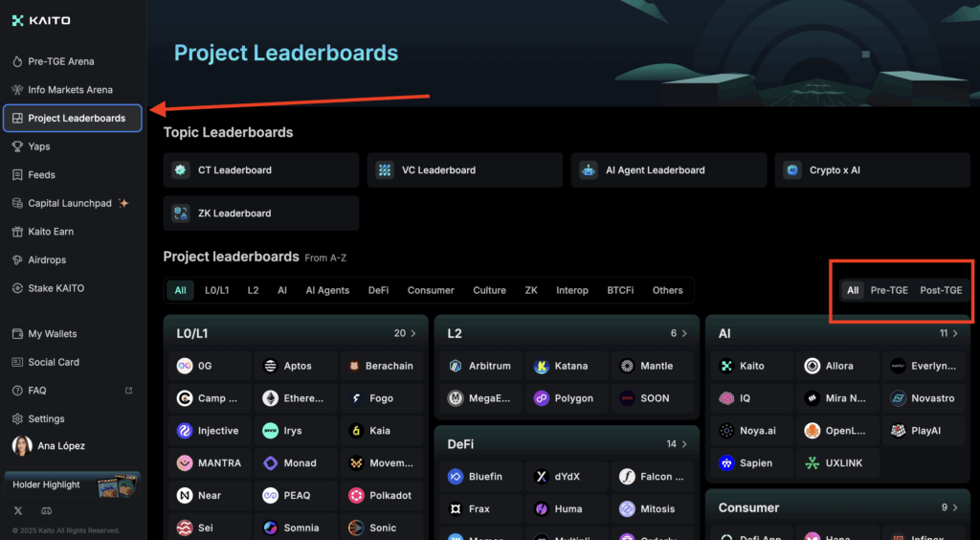Select the All toggle beside Pre-TGE

coord(853,290)
